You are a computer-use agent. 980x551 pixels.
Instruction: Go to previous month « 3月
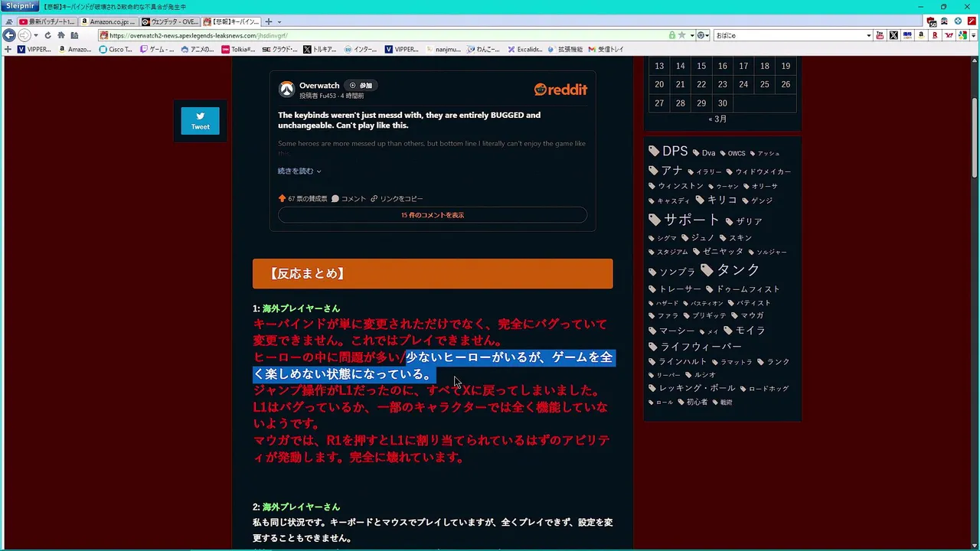coord(717,119)
